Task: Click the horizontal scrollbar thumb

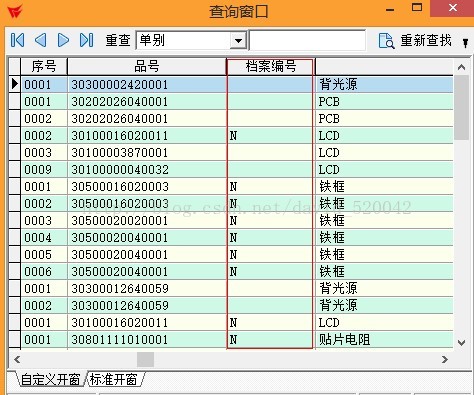Action: pyautogui.click(x=145, y=359)
